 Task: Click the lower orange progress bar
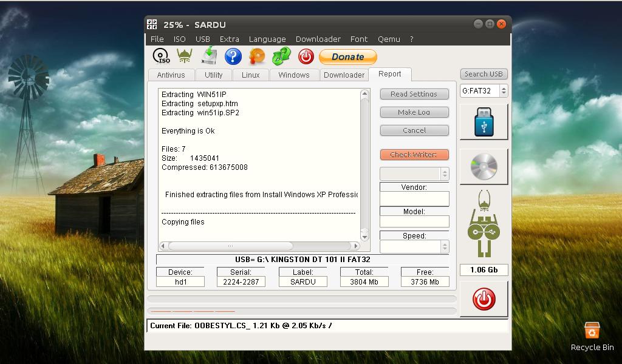pos(301,311)
